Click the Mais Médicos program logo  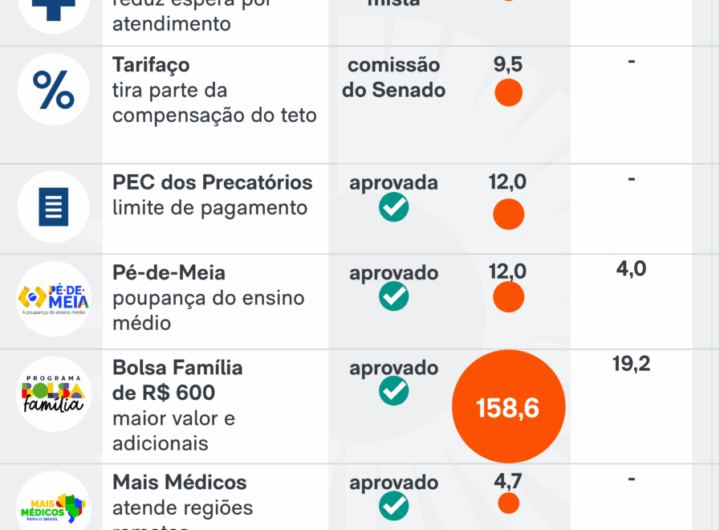(x=54, y=507)
